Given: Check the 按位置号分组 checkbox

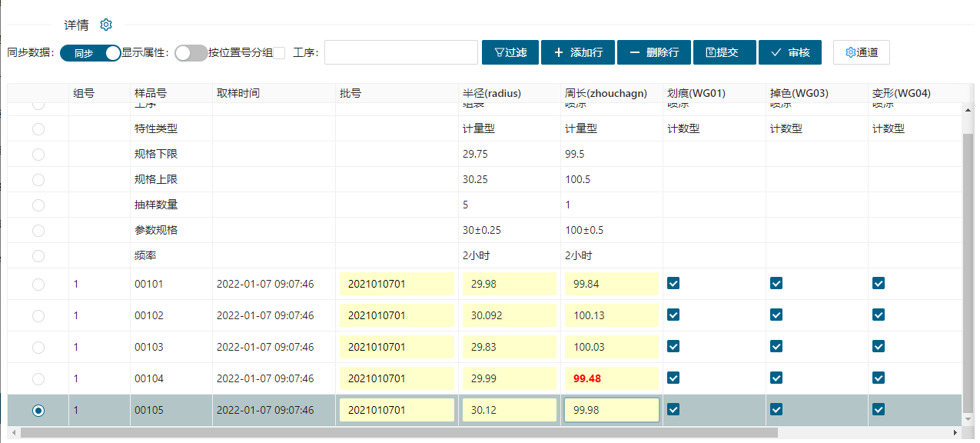Looking at the screenshot, I should point(279,53).
